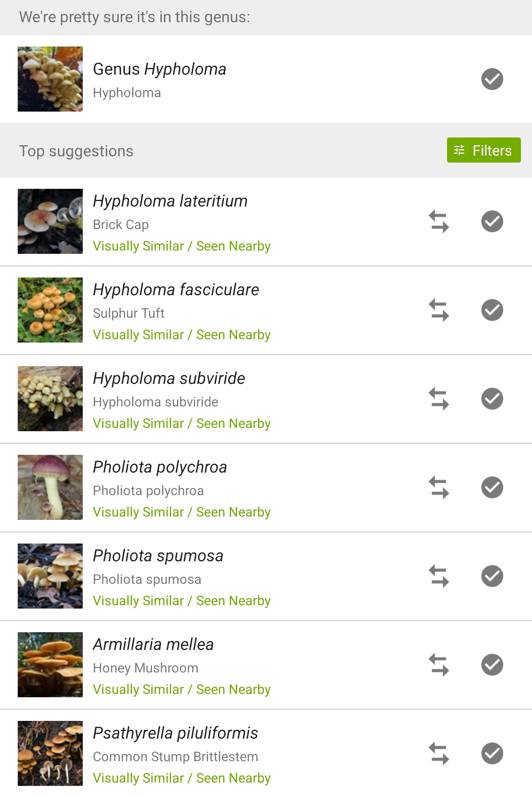
Task: Open the Brick Cap mushroom thumbnail
Action: (50, 221)
